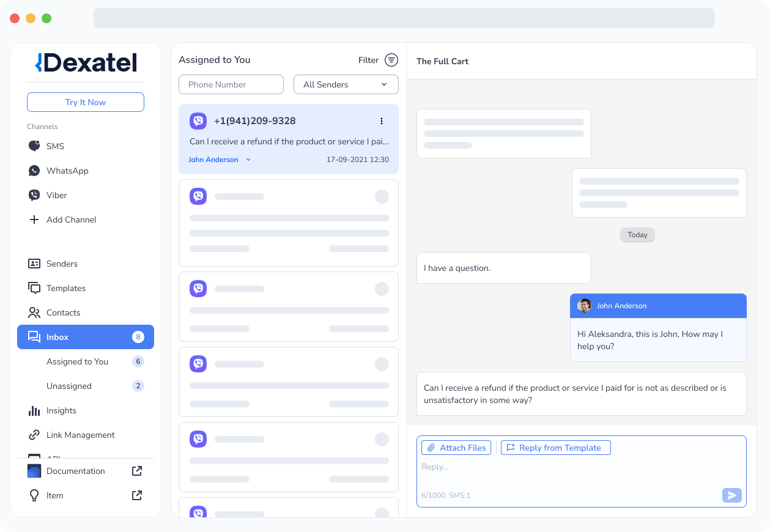Open Link Management
The image size is (770, 532).
pyautogui.click(x=80, y=435)
